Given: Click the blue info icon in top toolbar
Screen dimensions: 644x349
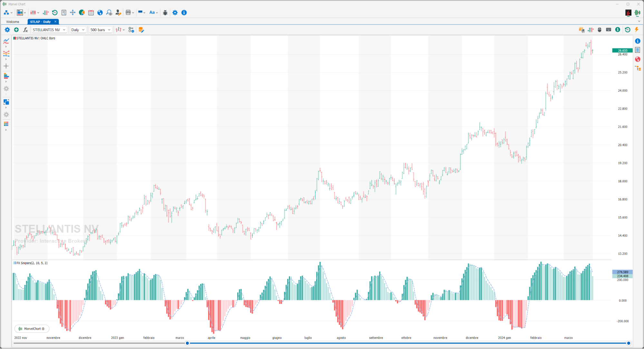Looking at the screenshot, I should pyautogui.click(x=184, y=13).
